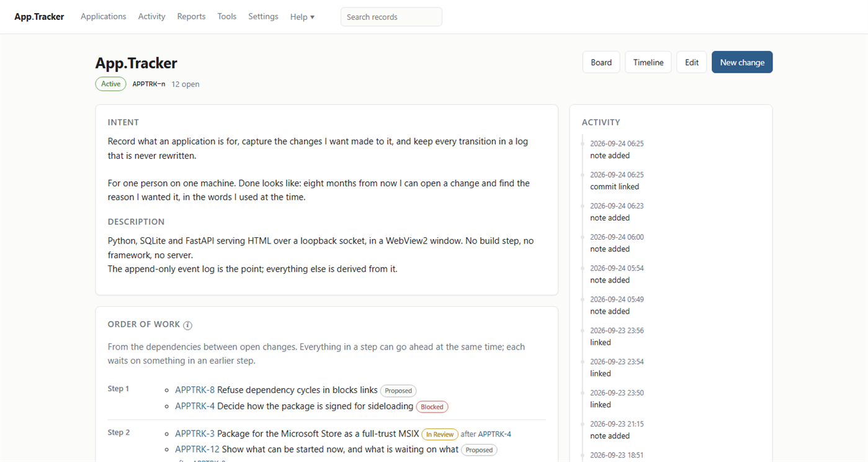Click the App.Tracker page heading
Image resolution: width=868 pixels, height=462 pixels.
click(x=136, y=63)
